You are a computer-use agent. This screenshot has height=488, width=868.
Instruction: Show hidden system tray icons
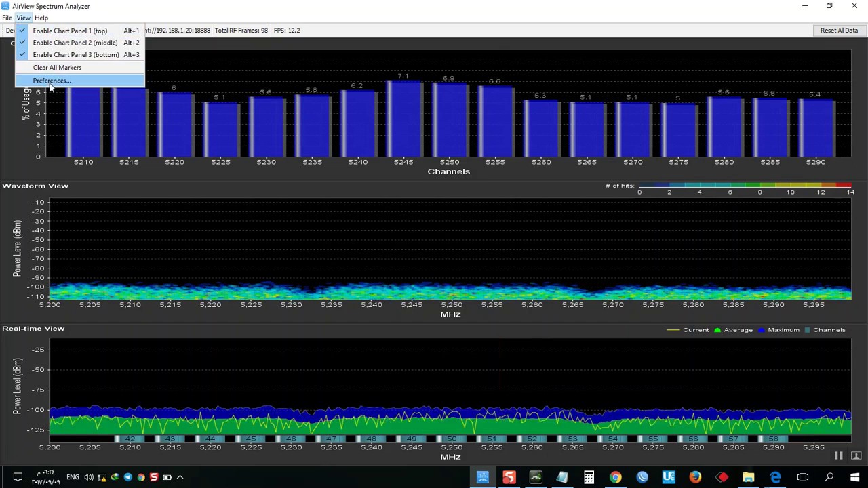tap(180, 477)
